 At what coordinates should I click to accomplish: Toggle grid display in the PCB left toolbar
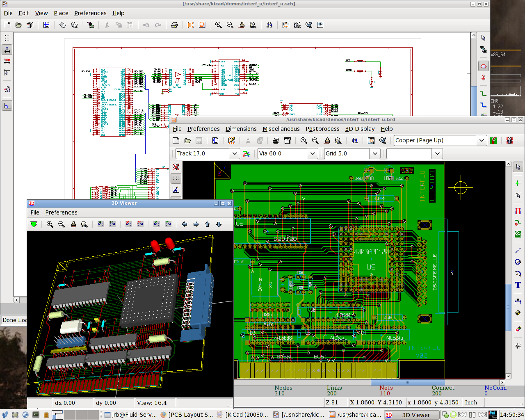[176, 178]
